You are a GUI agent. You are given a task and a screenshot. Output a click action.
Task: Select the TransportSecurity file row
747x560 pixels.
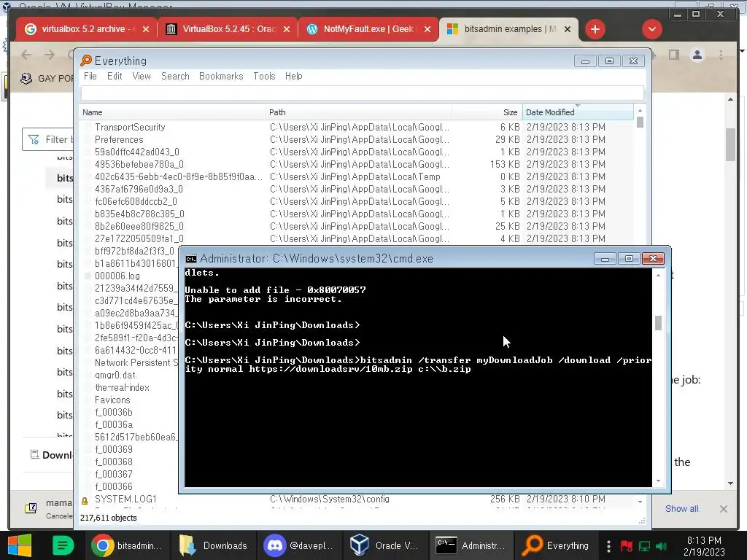[357, 127]
